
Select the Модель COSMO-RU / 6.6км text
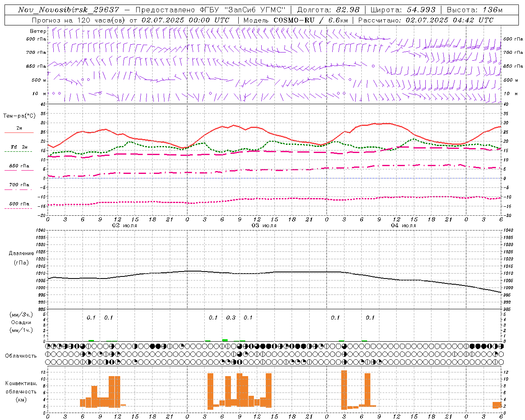(296, 20)
